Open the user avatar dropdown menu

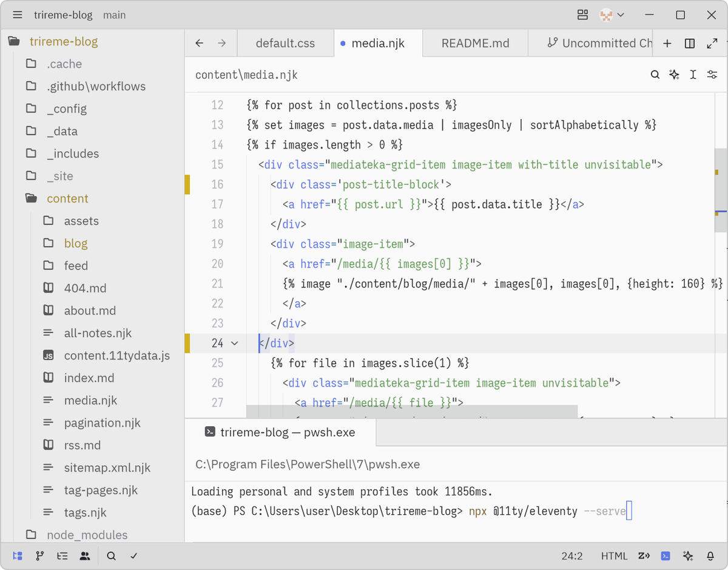[612, 15]
